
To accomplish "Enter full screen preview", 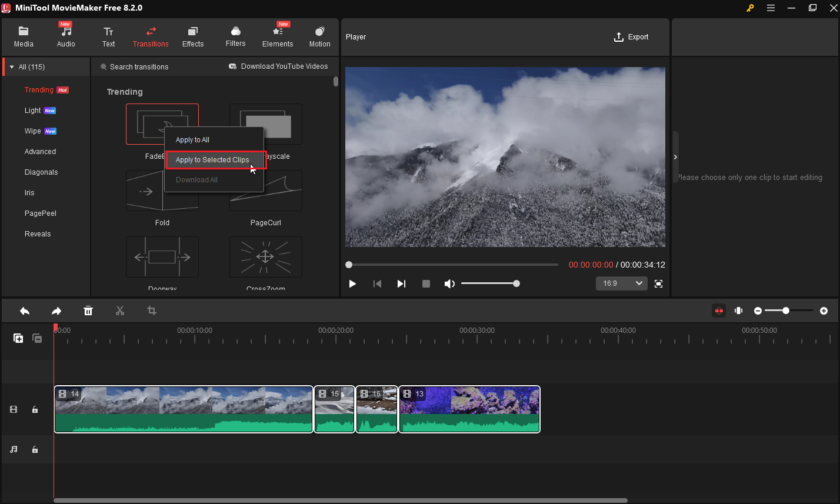I will [658, 283].
